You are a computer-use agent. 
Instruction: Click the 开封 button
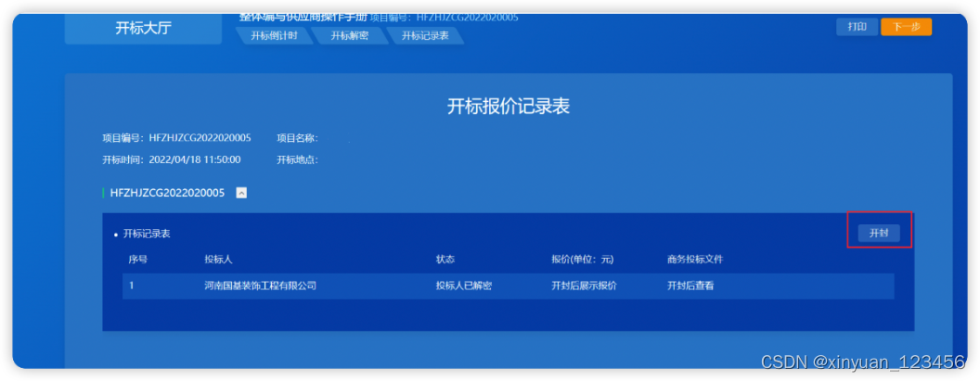(x=879, y=233)
